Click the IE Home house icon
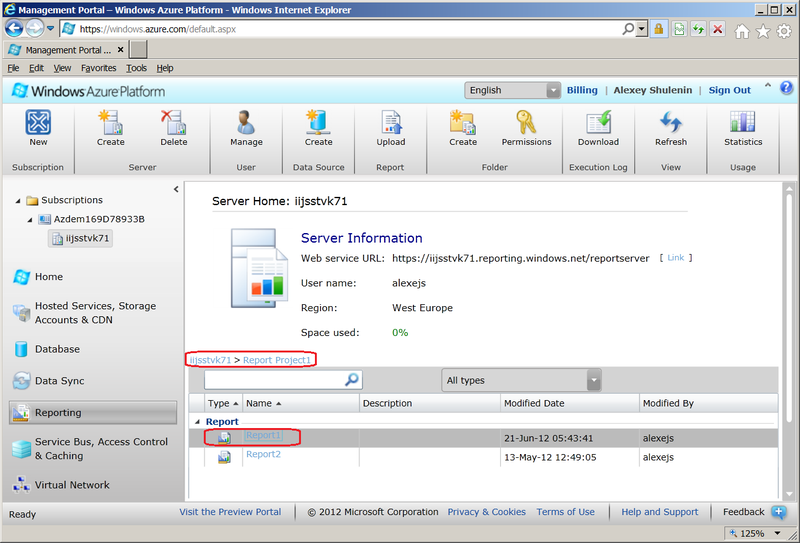Viewport: 800px width, 543px height. (x=742, y=32)
